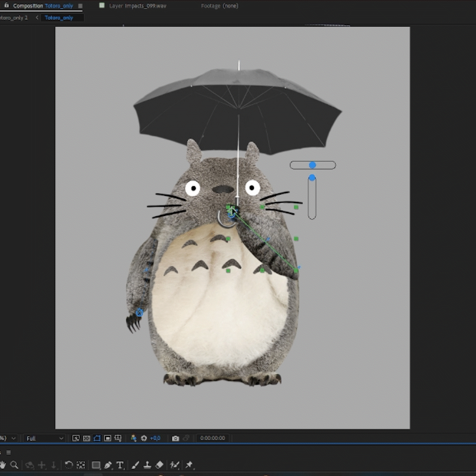Screen dimensions: 476x476
Task: Click Reset Exposure aperture icon
Action: pos(144,438)
